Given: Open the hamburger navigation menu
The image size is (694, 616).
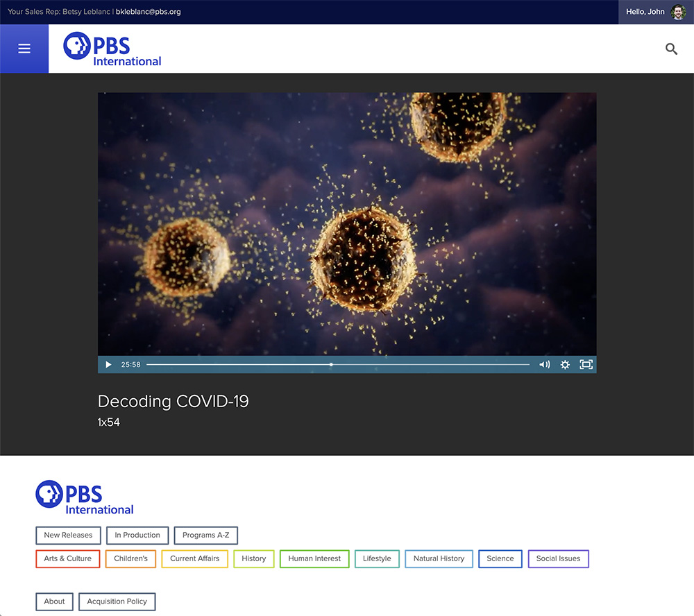Looking at the screenshot, I should [24, 49].
